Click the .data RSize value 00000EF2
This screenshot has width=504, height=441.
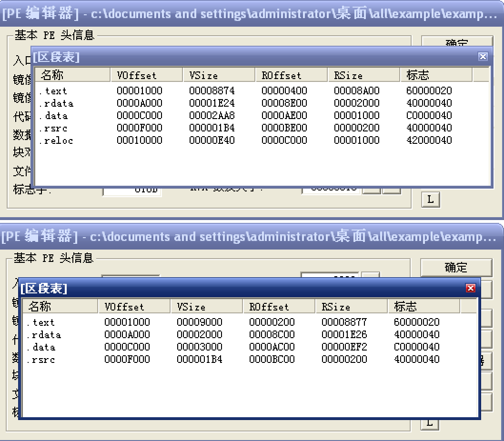(344, 347)
